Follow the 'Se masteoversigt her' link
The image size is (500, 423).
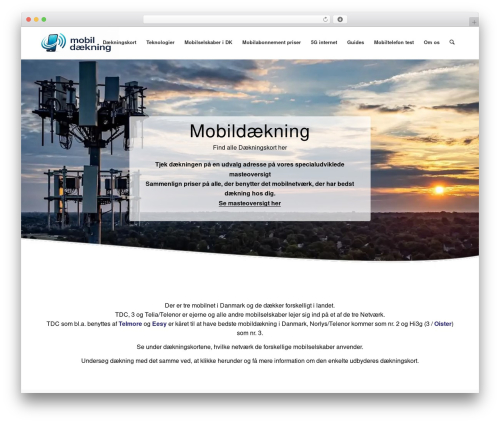click(250, 203)
